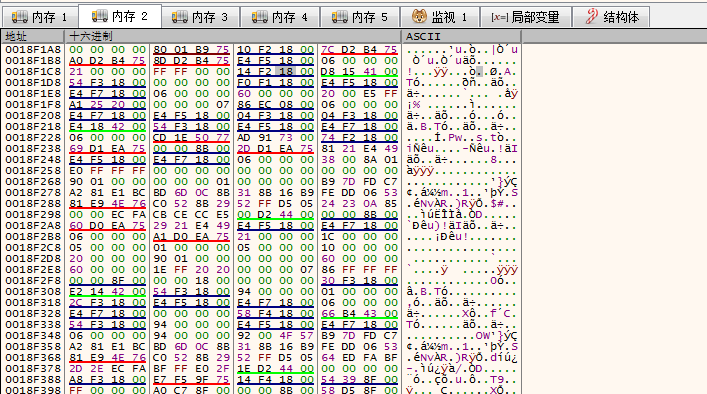Click hex value E7 F5 9F 75

point(191,380)
